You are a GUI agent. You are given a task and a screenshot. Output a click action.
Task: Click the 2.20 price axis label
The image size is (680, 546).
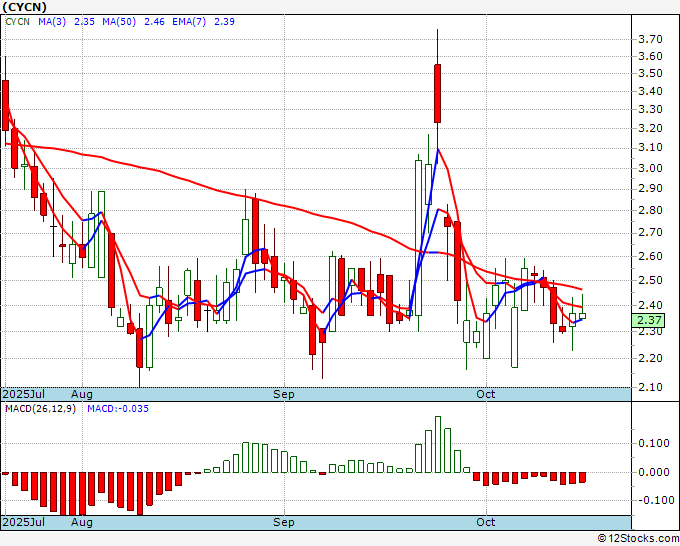651,358
